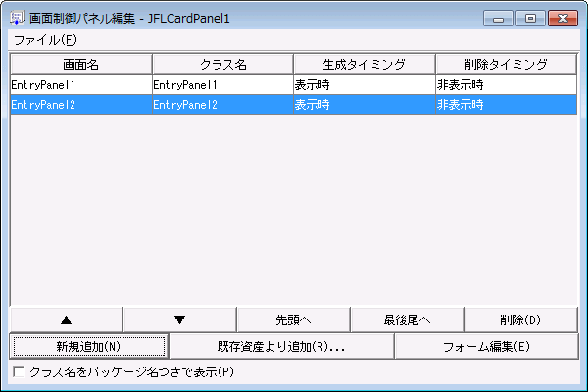Open the ファイル(F) menu
The width and height of the screenshot is (588, 392).
(45, 40)
